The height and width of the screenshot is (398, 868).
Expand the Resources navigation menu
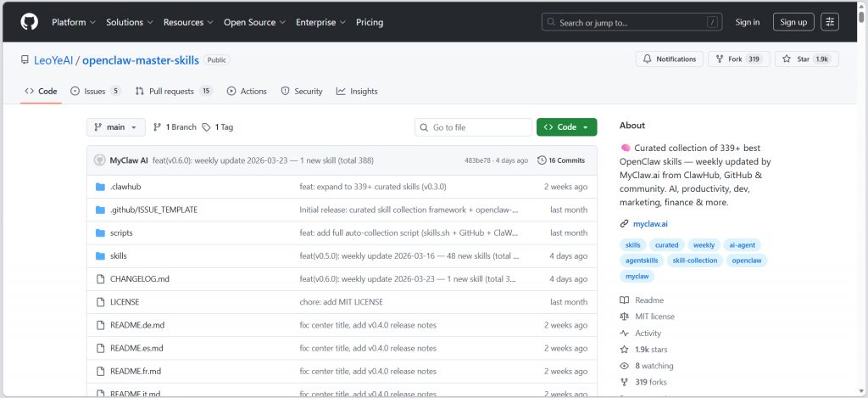(187, 22)
